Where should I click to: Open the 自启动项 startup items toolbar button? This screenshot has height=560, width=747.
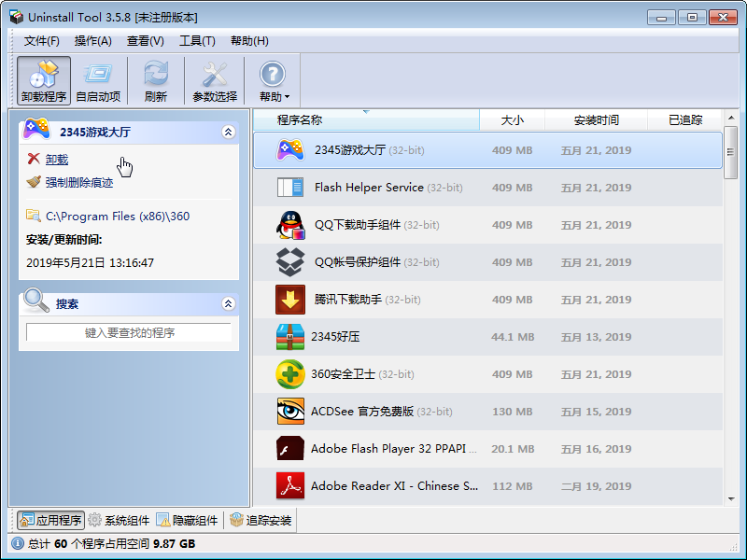98,80
